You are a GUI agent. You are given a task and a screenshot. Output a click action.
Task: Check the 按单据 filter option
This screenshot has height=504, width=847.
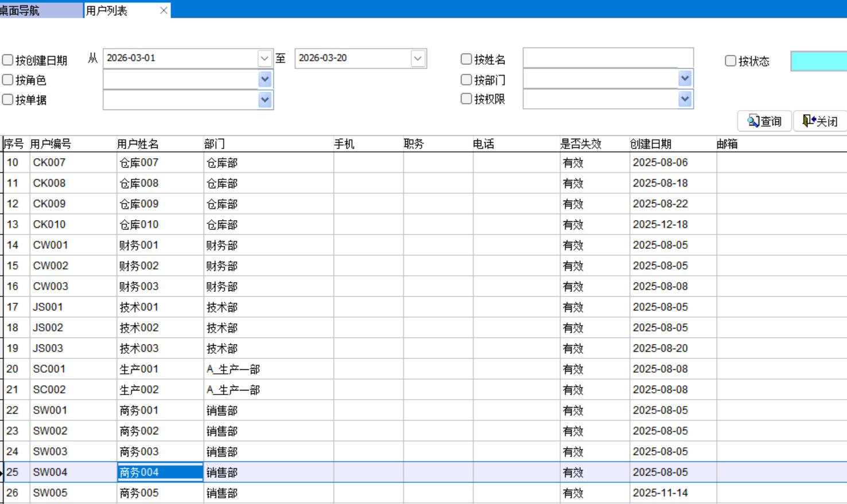8,100
